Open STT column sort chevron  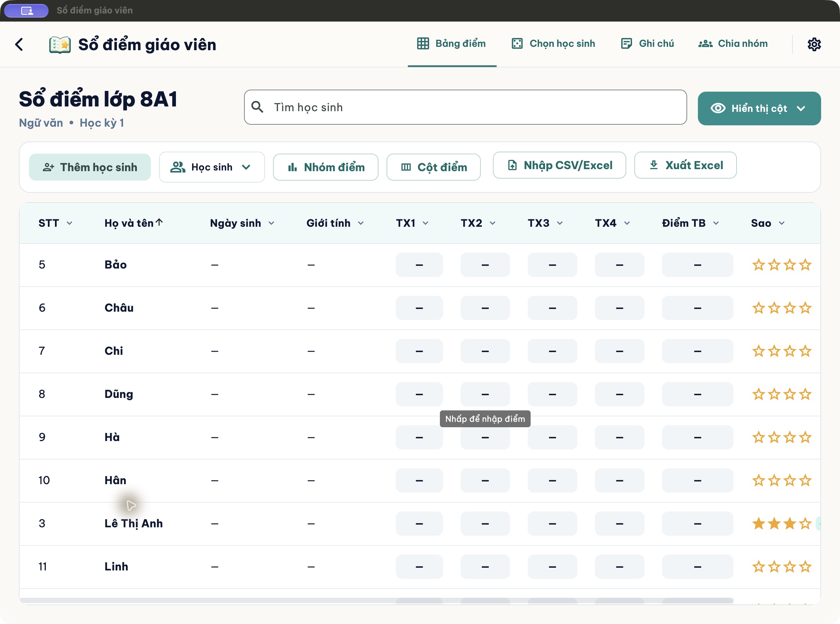(x=69, y=223)
